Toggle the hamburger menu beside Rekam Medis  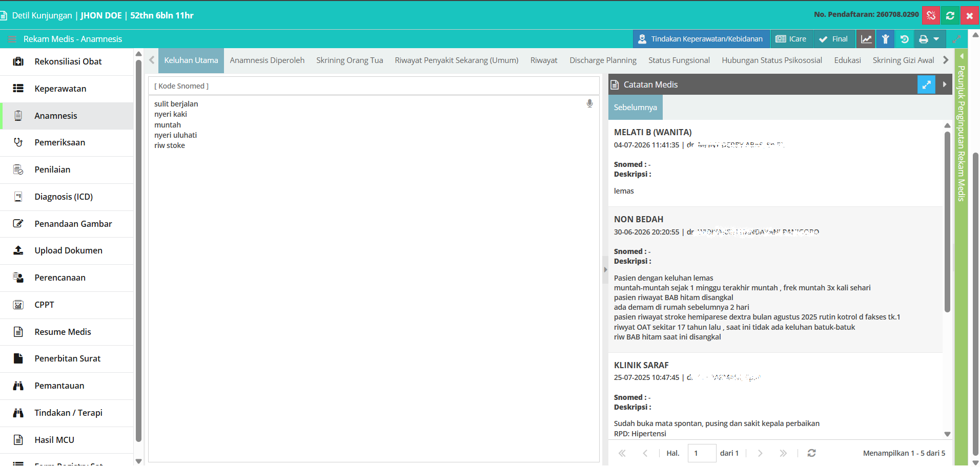pos(12,39)
